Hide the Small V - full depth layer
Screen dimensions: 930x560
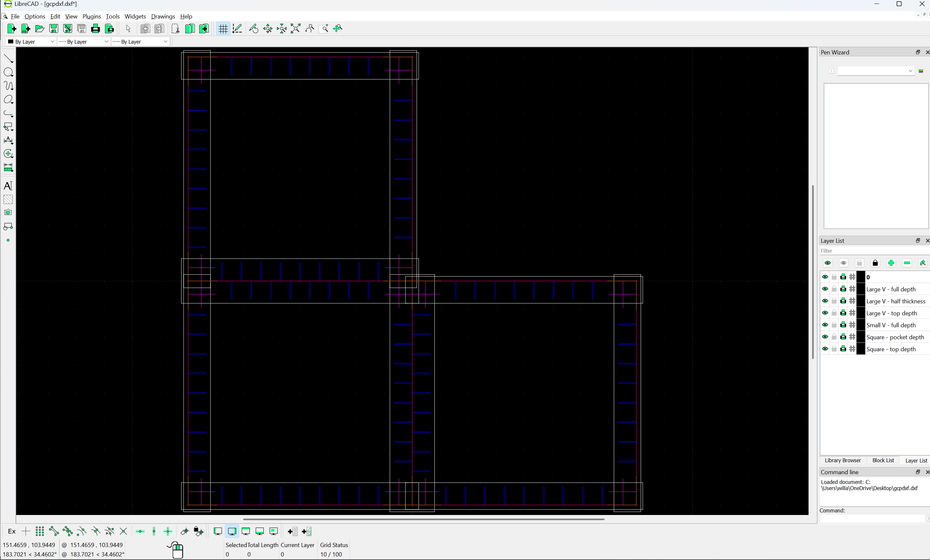(825, 325)
